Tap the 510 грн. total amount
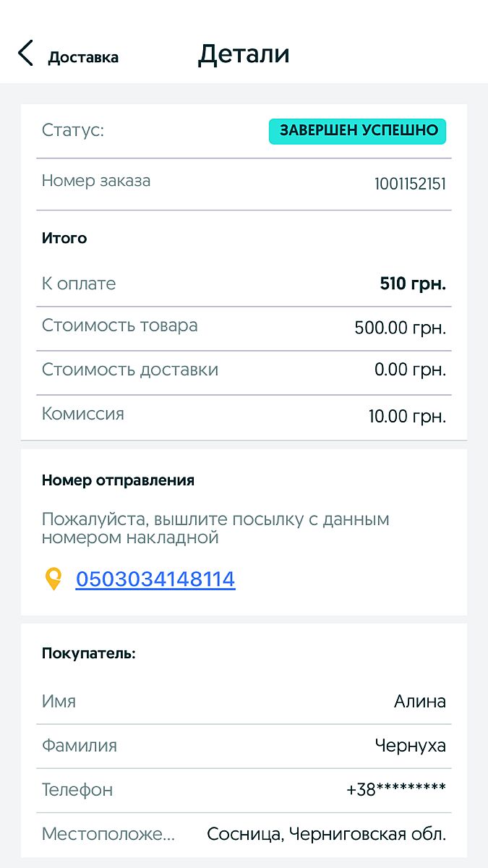The width and height of the screenshot is (488, 868). coord(413,284)
